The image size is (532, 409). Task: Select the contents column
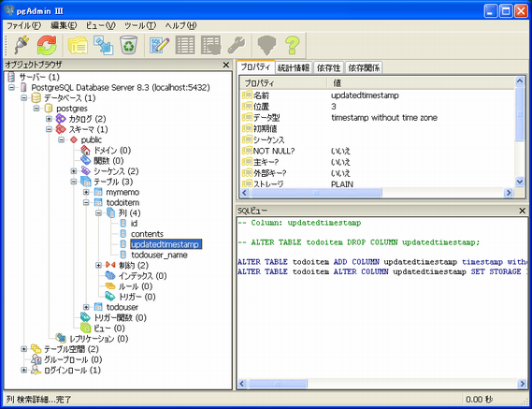[x=147, y=234]
